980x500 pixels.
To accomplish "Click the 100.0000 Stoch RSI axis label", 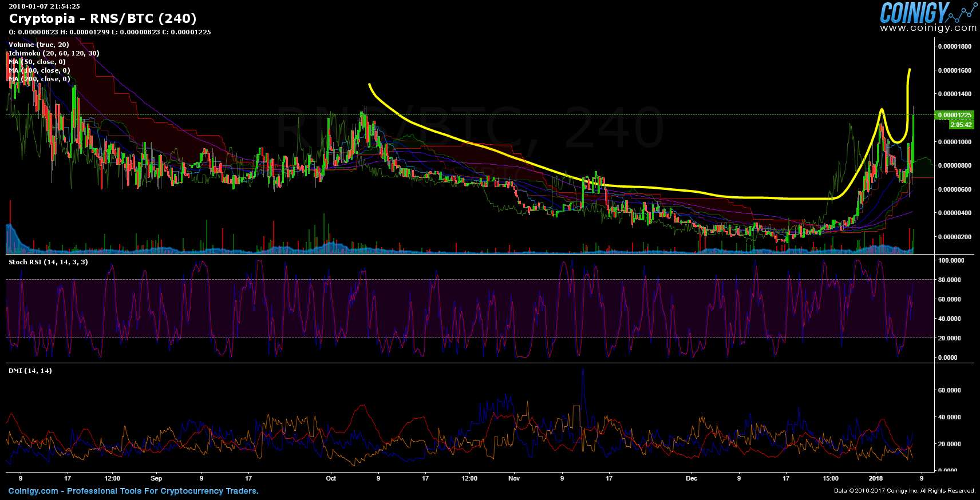I will (951, 260).
